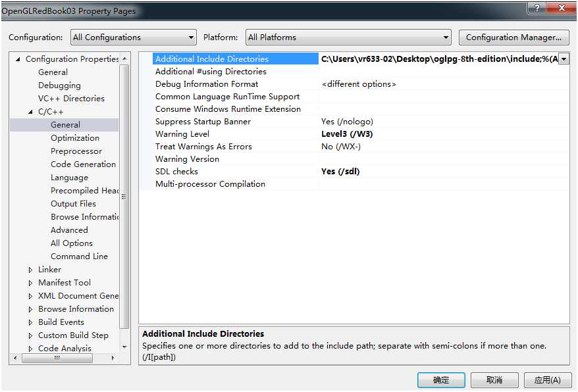The image size is (578, 392).
Task: Cancel with the 取消 button
Action: (x=494, y=380)
